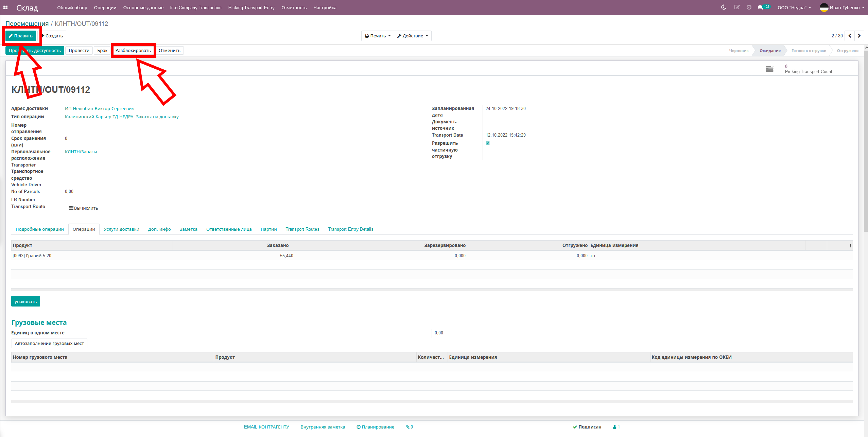
Task: Open the Действие dropdown
Action: point(413,36)
